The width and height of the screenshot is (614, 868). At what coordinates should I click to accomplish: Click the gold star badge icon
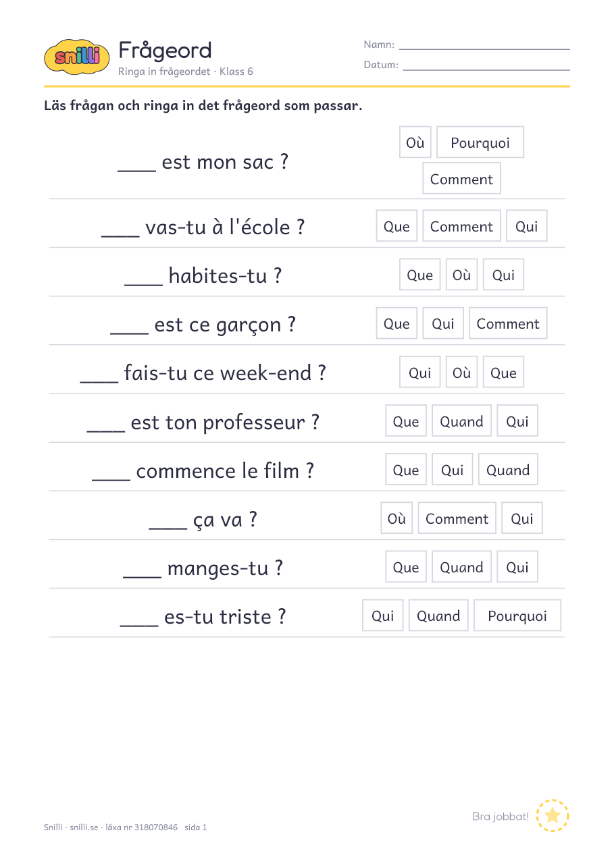tap(553, 816)
